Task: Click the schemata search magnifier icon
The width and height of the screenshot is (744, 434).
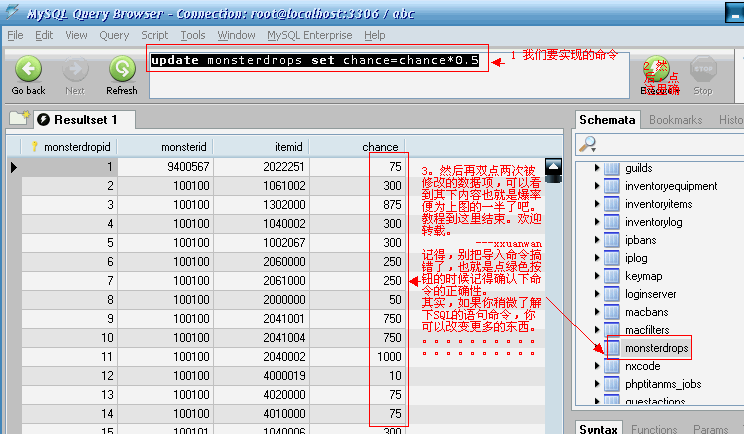Action: pyautogui.click(x=587, y=144)
